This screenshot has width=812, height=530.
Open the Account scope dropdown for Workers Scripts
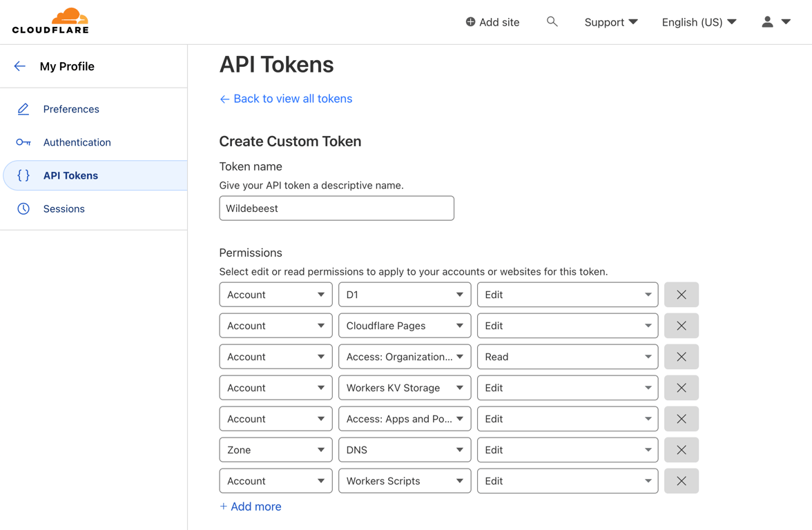276,481
